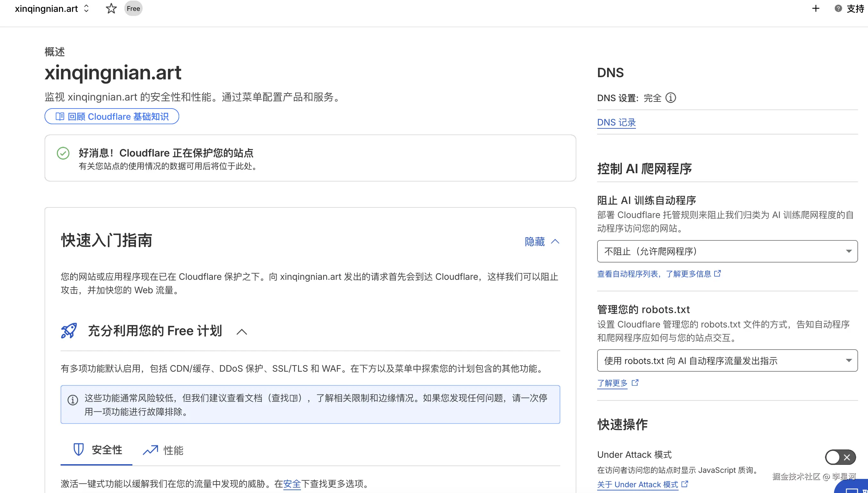This screenshot has width=868, height=493.
Task: Click the info icon in blue notice
Action: [72, 400]
